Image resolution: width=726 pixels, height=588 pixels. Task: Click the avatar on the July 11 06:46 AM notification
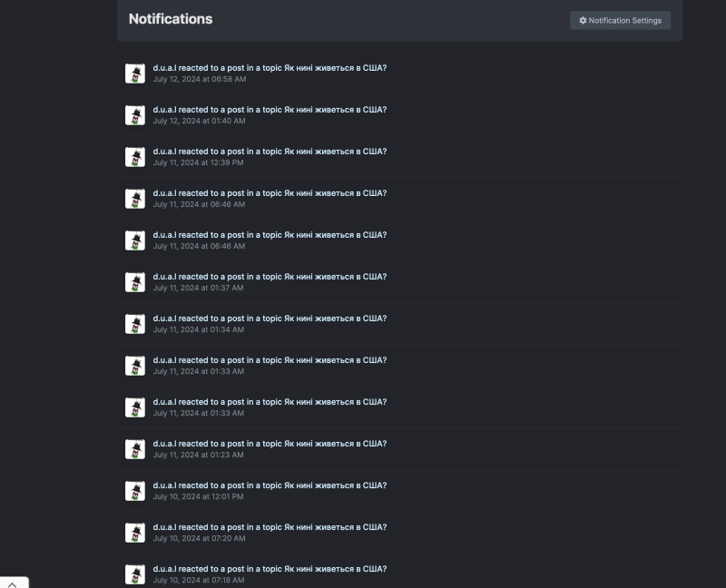pyautogui.click(x=135, y=198)
